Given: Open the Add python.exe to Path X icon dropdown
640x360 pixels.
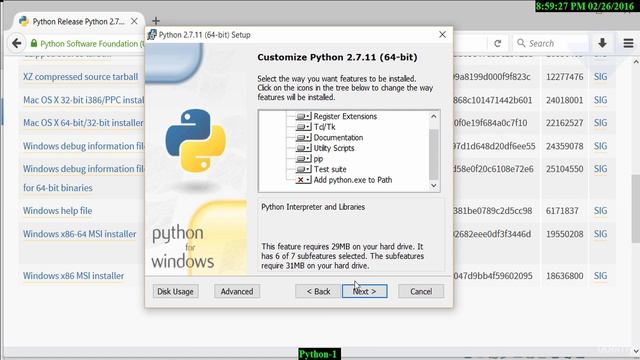Looking at the screenshot, I should (304, 180).
